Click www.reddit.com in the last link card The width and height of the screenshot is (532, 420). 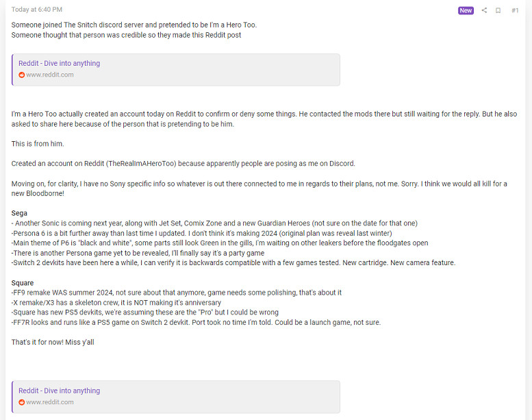(50, 402)
